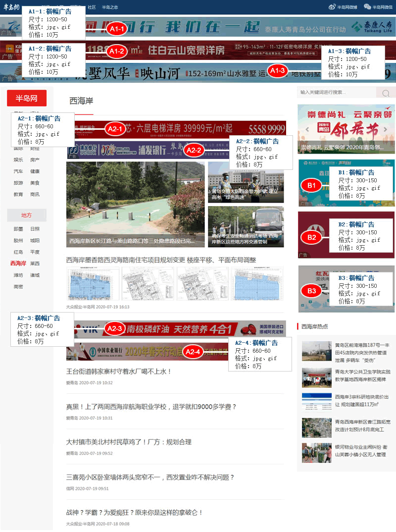
Task: Open the 半岛网微信 WeChat icon
Action: (367, 7)
